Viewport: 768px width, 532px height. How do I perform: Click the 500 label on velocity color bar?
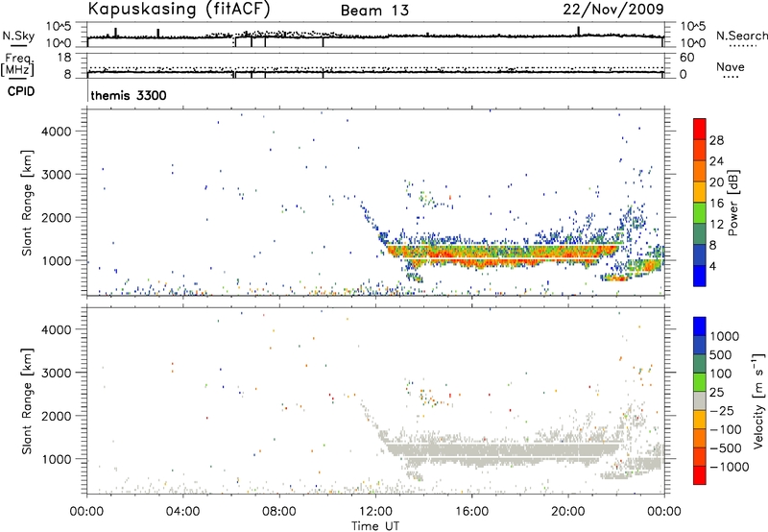(721, 355)
